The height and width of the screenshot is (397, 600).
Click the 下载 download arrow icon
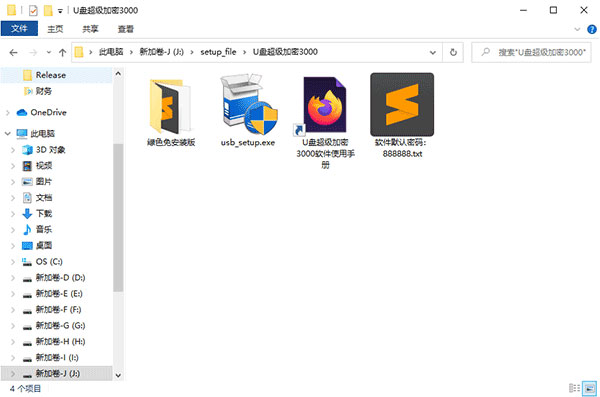coord(27,214)
